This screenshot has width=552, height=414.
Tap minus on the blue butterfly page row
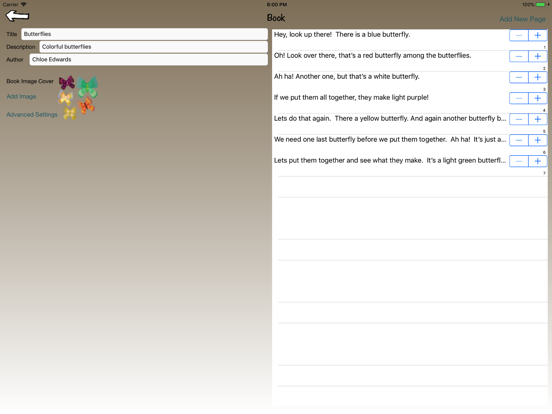[x=519, y=35]
